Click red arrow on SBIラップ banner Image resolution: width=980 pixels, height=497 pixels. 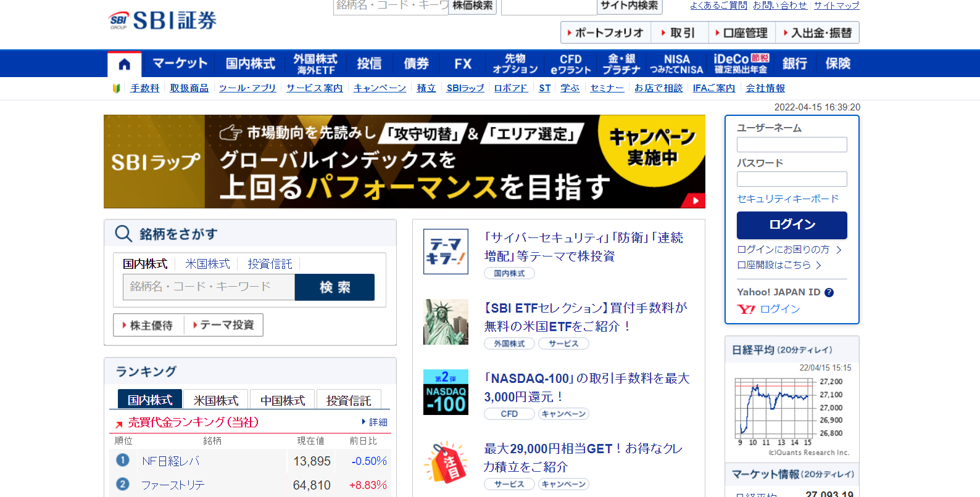pos(695,200)
